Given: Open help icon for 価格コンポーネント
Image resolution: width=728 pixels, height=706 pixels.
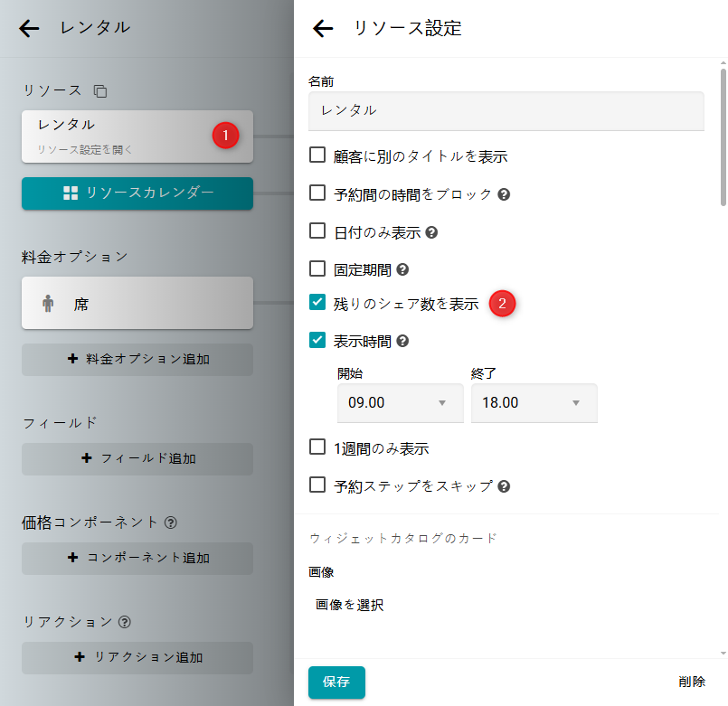Looking at the screenshot, I should pos(171,522).
